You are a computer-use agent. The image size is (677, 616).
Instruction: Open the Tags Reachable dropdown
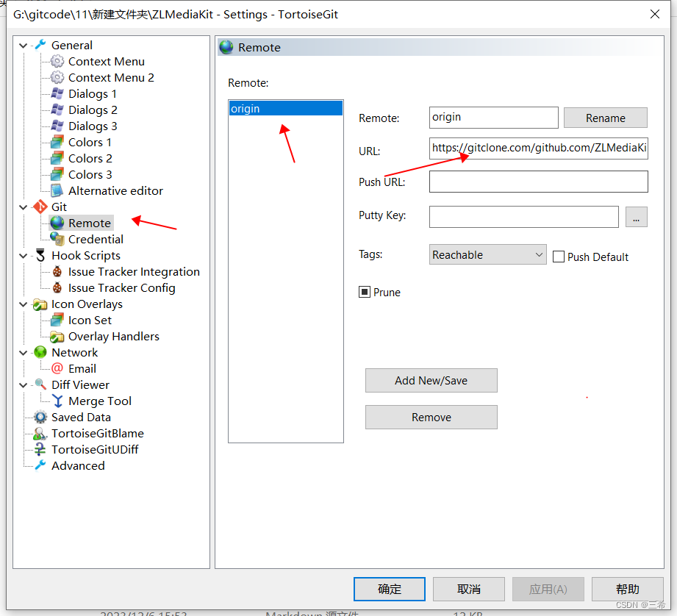tap(487, 254)
